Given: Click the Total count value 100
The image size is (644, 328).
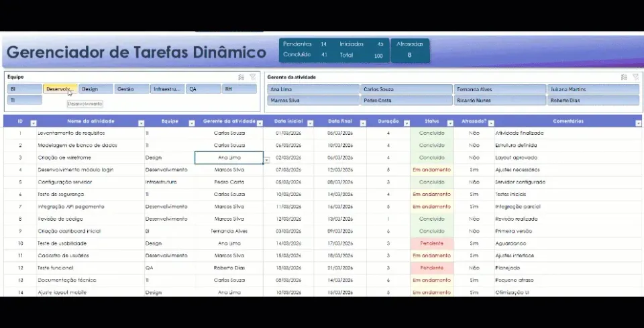Looking at the screenshot, I should pos(378,56).
